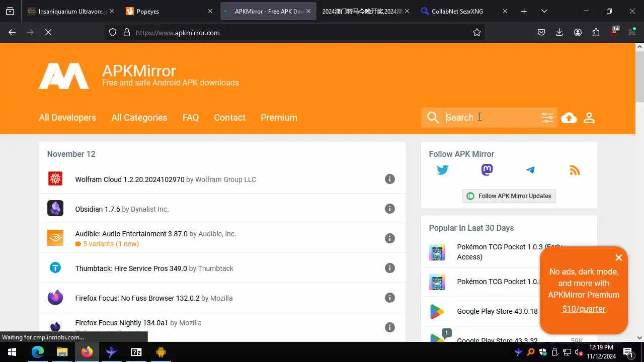Open the Firefox downloads panel
This screenshot has width=644, height=362.
[x=559, y=32]
